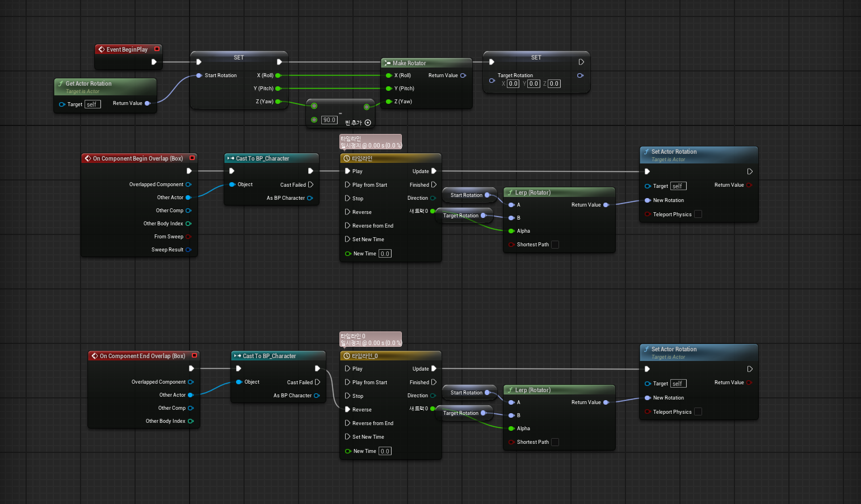Click the New Time field on upper timeline
Viewport: 861px width, 504px height.
(385, 254)
